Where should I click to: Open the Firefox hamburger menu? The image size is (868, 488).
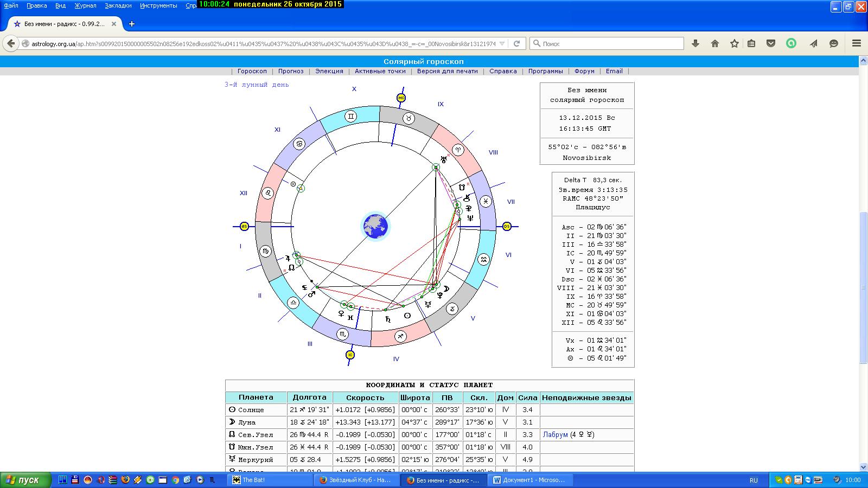(x=857, y=43)
